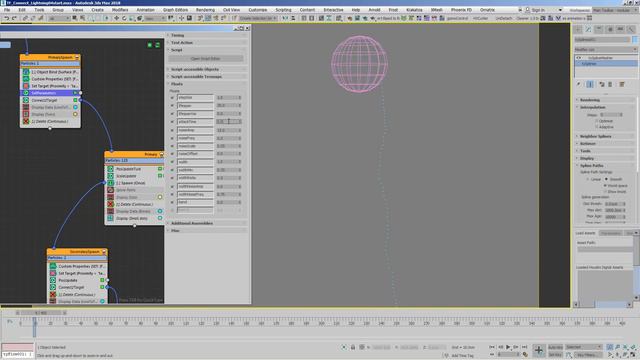Open the Graph Editors menu
640x360 pixels.
pyautogui.click(x=176, y=10)
